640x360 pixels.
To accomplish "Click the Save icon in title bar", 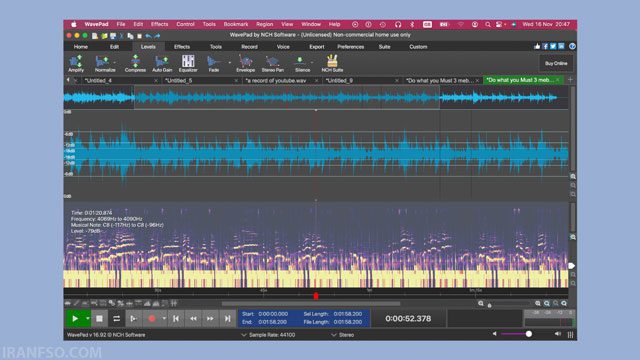I will pyautogui.click(x=113, y=36).
